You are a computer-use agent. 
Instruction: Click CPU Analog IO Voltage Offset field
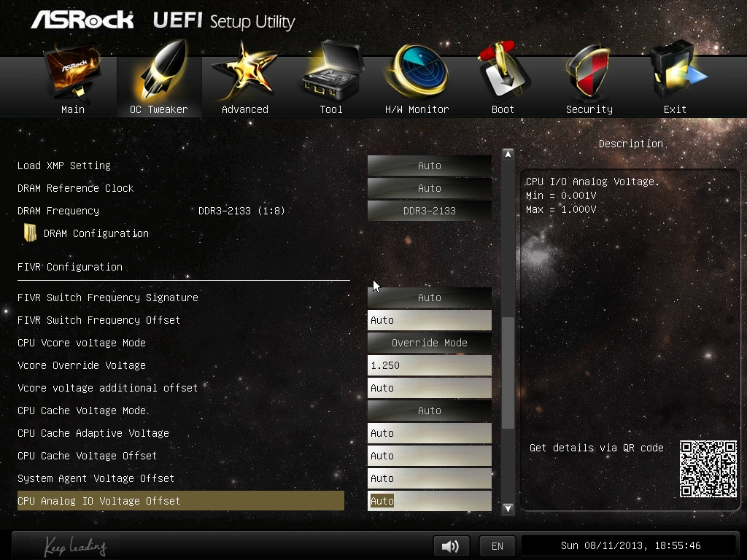pos(429,501)
